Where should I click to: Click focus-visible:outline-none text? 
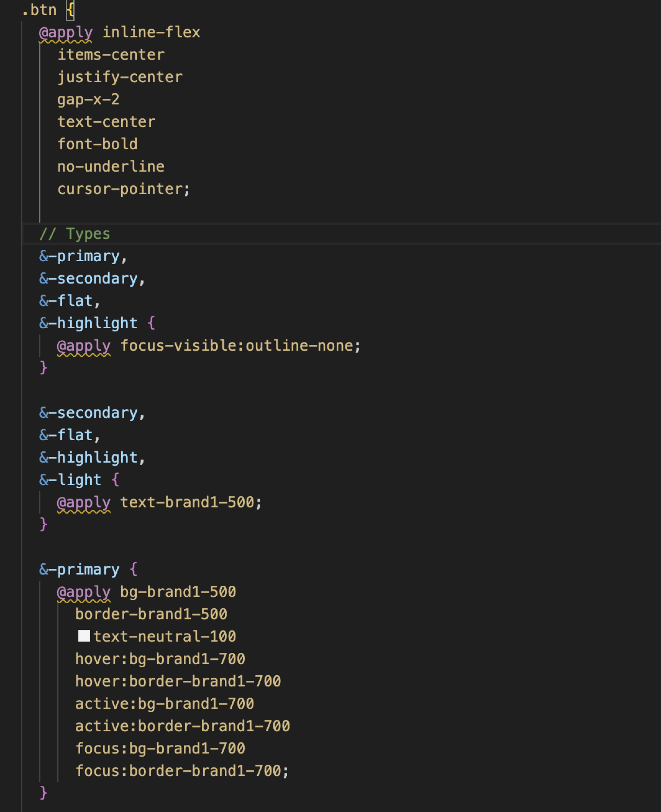pyautogui.click(x=237, y=346)
